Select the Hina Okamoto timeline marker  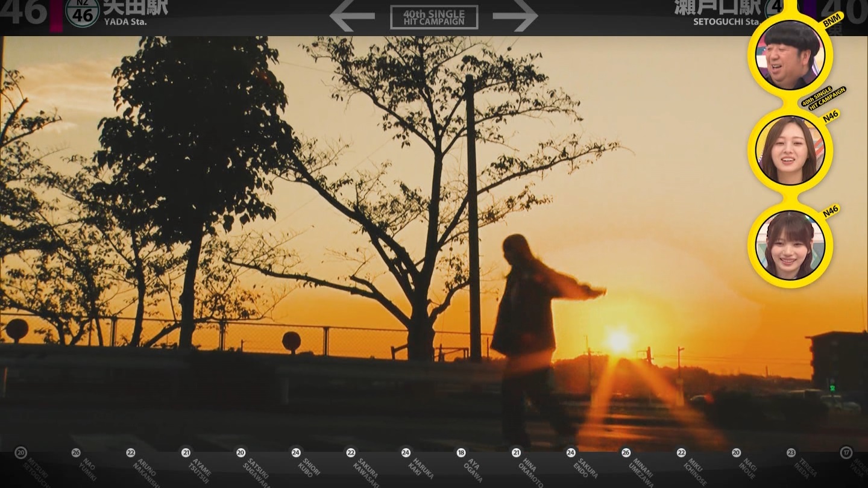[516, 452]
